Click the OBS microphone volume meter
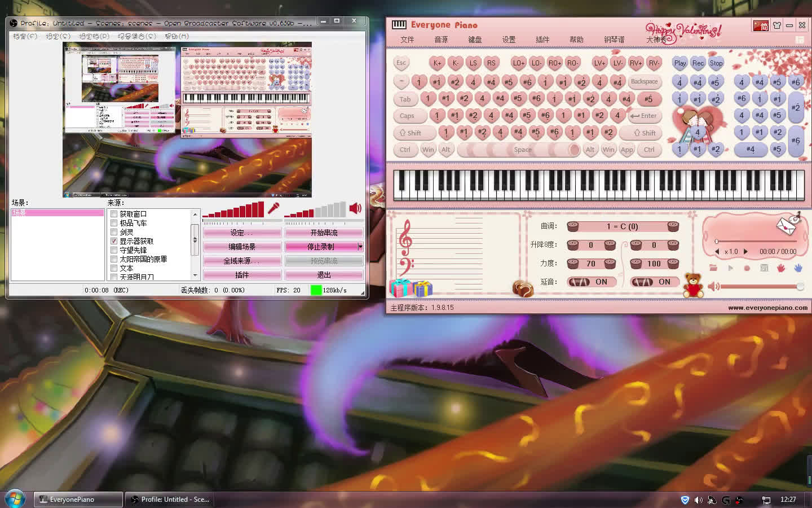The height and width of the screenshot is (508, 812). tap(233, 209)
